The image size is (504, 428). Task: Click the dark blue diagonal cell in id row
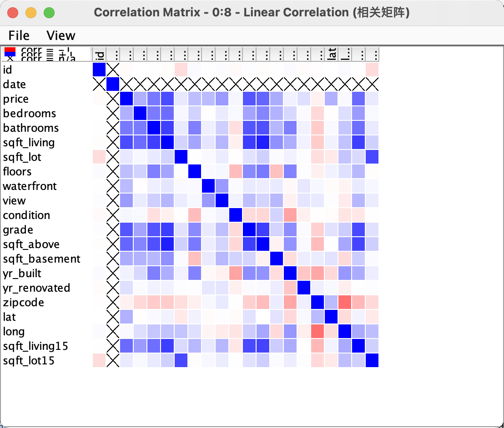coord(99,70)
